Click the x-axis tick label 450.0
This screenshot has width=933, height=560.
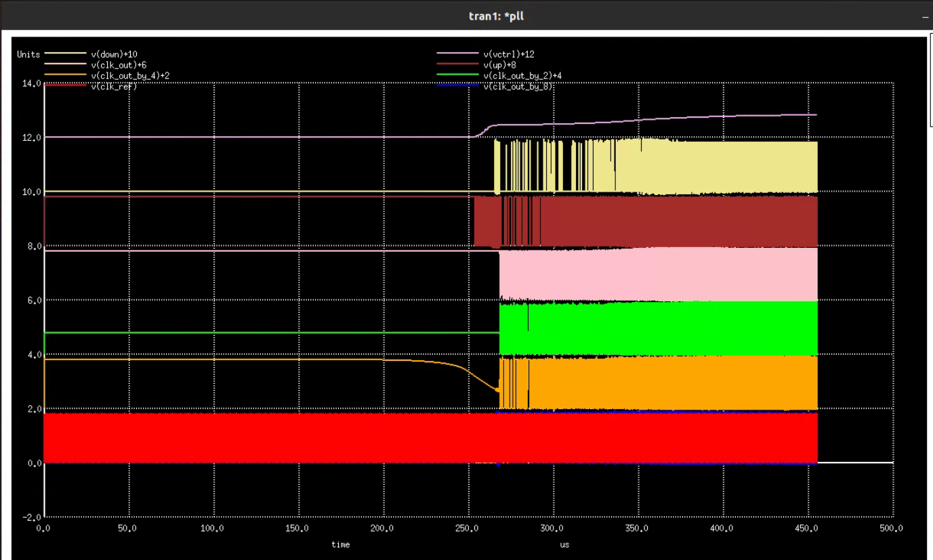[807, 528]
